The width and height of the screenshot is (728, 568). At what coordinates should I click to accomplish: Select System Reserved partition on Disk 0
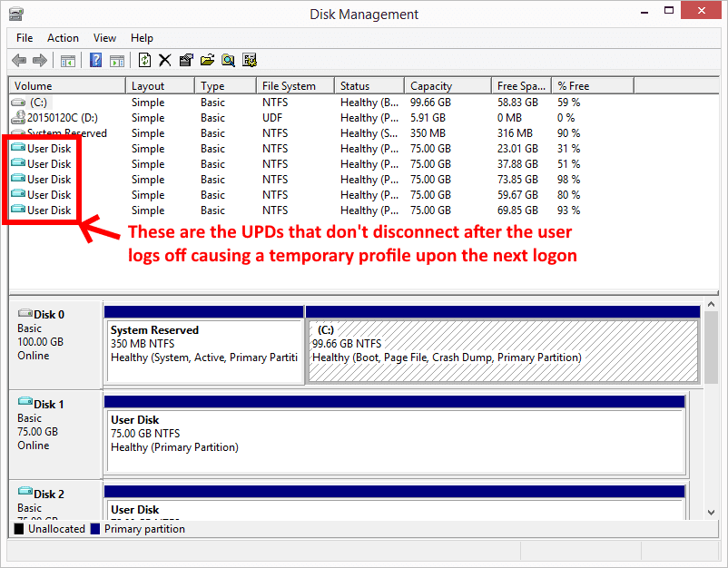point(204,345)
